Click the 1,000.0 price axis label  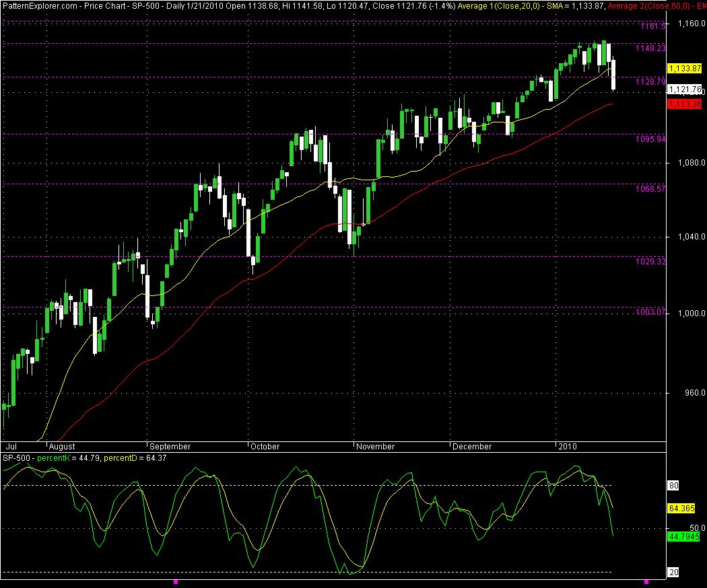tap(692, 313)
